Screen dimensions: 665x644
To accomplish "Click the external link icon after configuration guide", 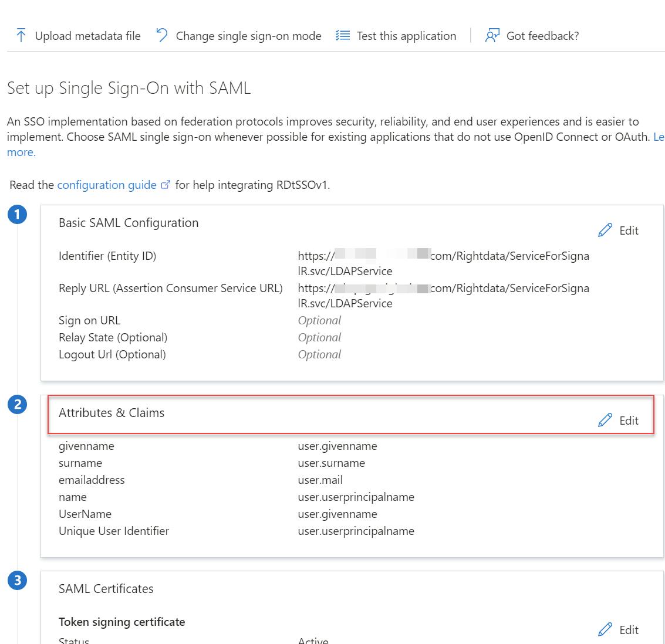I will click(166, 185).
